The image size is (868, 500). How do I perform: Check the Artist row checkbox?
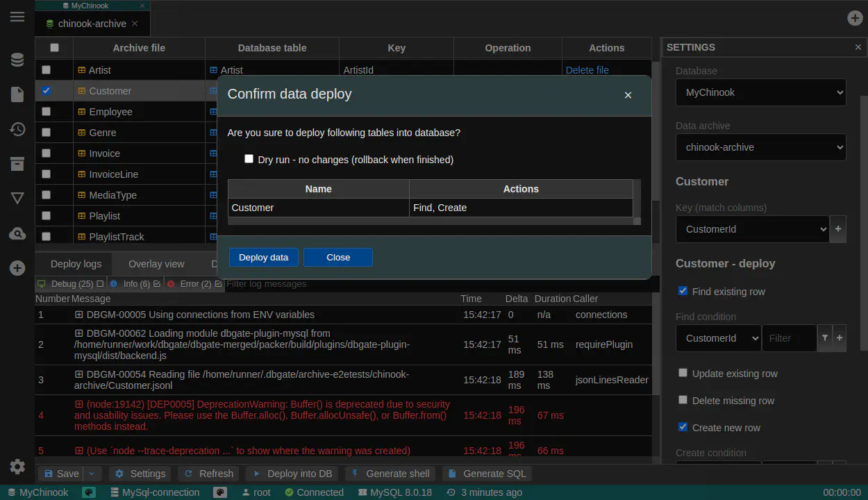coord(47,70)
